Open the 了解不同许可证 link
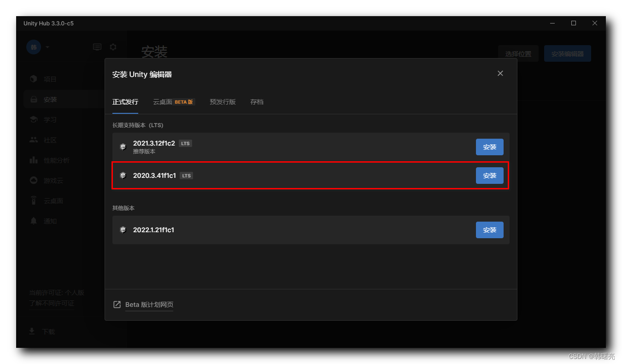 [x=52, y=304]
